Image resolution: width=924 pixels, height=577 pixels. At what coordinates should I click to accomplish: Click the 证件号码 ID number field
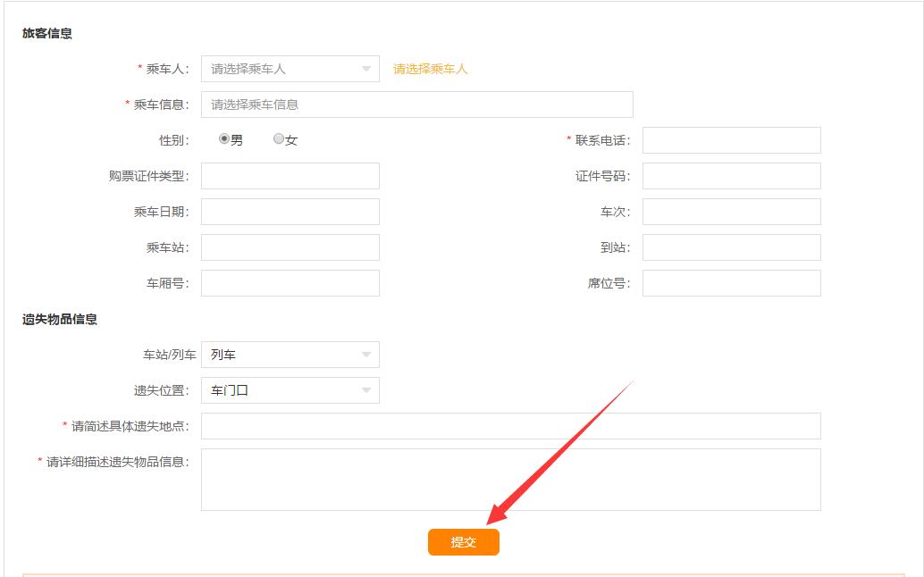731,175
